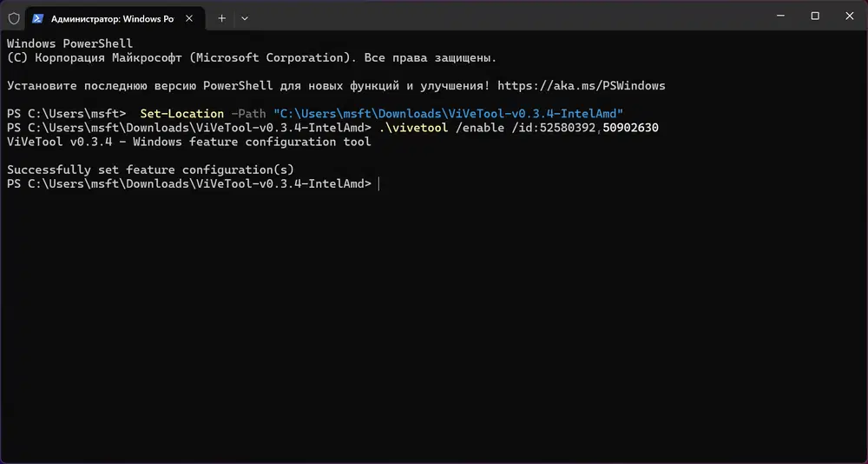This screenshot has height=464, width=868.
Task: Click the shield icon in title bar
Action: pos(14,18)
